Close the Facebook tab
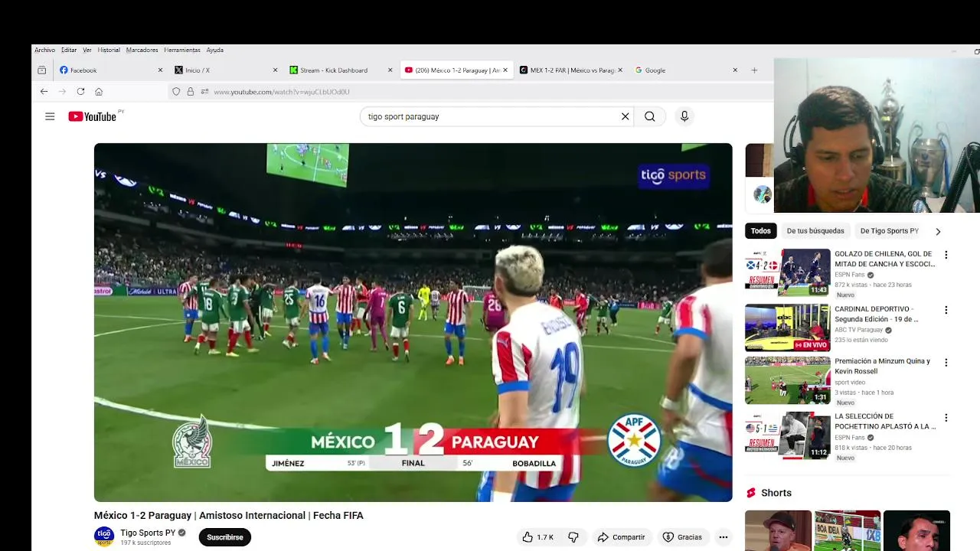The width and height of the screenshot is (980, 551). (160, 70)
